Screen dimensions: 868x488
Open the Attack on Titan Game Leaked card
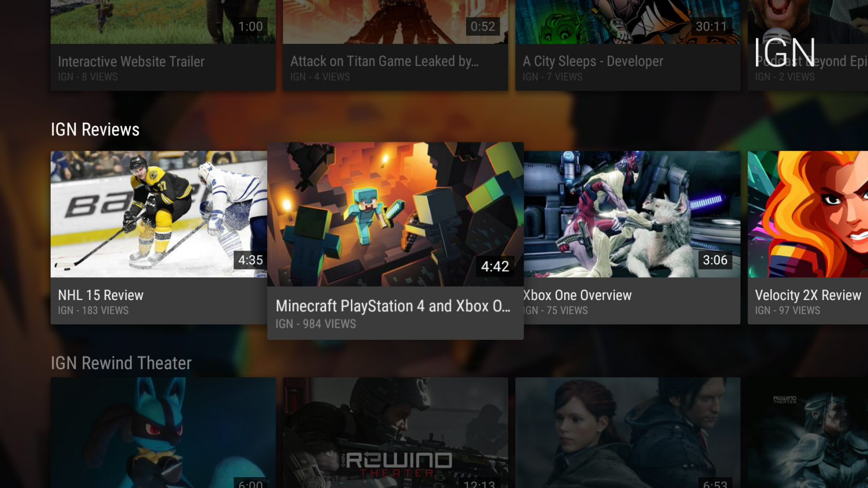pyautogui.click(x=395, y=45)
